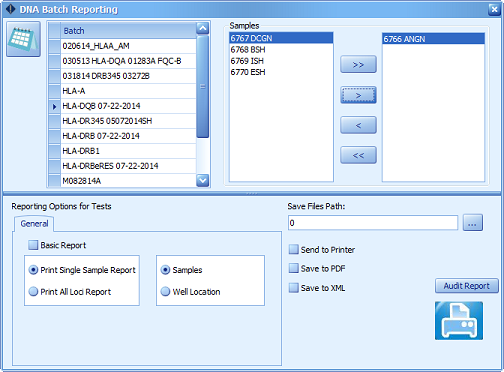The height and width of the screenshot is (372, 504).
Task: Select sample 6770 ESH
Action: (x=281, y=72)
